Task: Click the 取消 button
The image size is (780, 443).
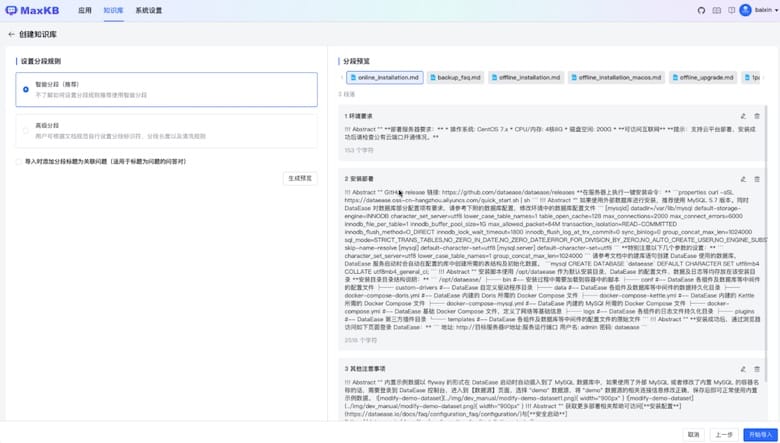Action: [x=693, y=435]
